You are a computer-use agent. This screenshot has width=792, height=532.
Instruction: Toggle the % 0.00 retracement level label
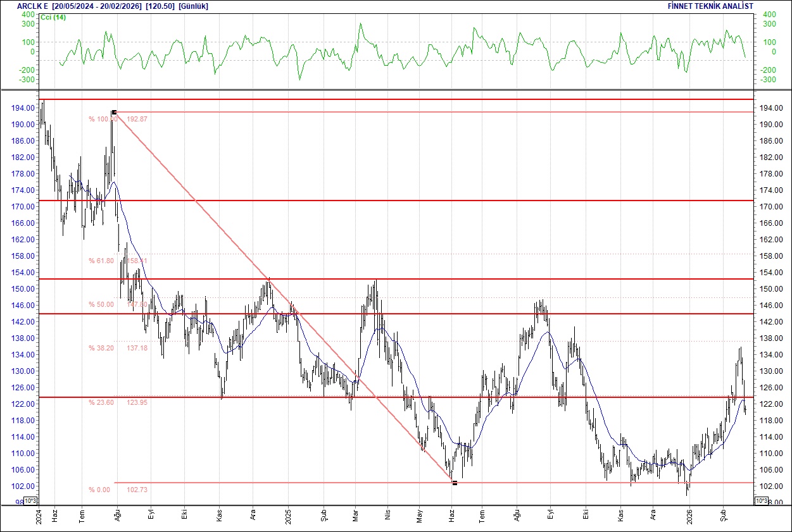click(x=99, y=489)
